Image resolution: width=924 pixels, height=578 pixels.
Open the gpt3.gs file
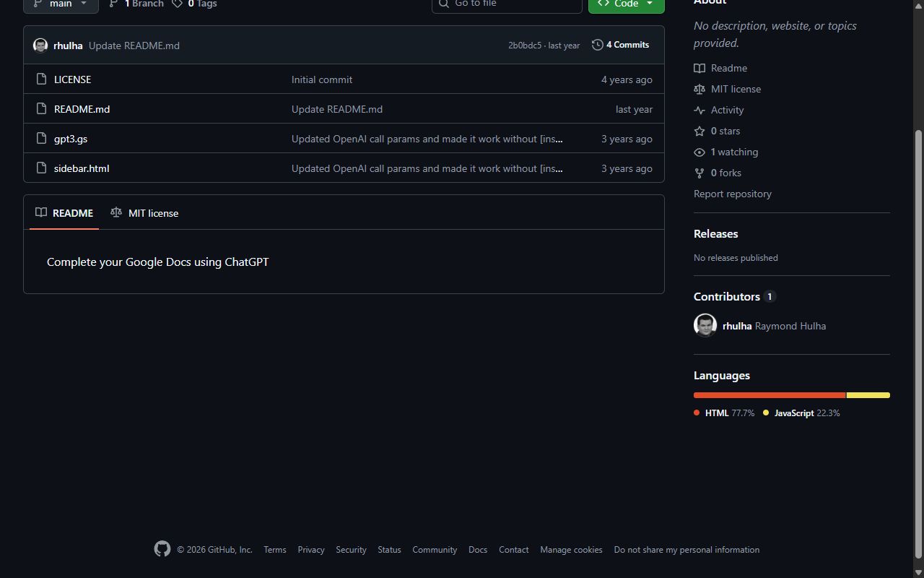point(71,139)
